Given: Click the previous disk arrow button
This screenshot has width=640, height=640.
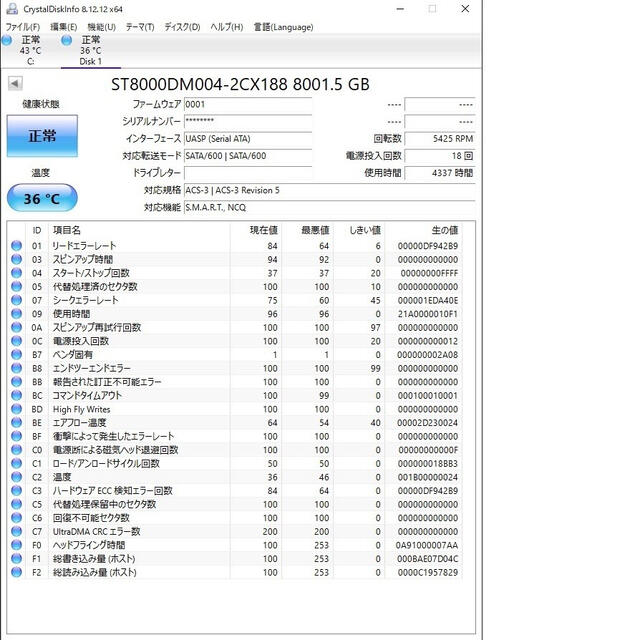Looking at the screenshot, I should (x=15, y=84).
